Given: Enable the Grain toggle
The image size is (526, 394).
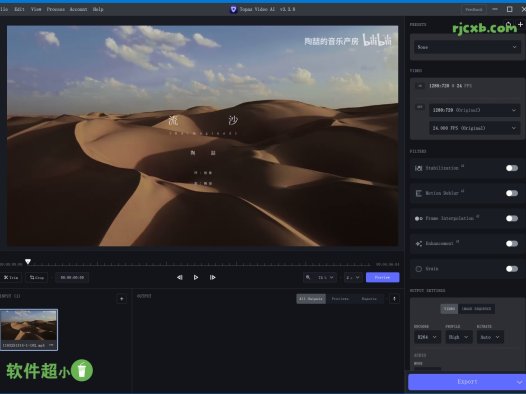Looking at the screenshot, I should 512,269.
